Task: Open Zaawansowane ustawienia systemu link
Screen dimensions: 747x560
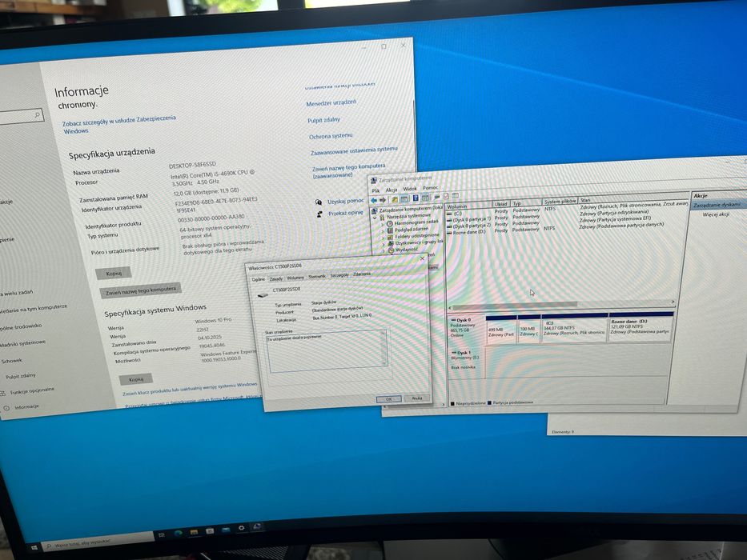Action: click(354, 150)
